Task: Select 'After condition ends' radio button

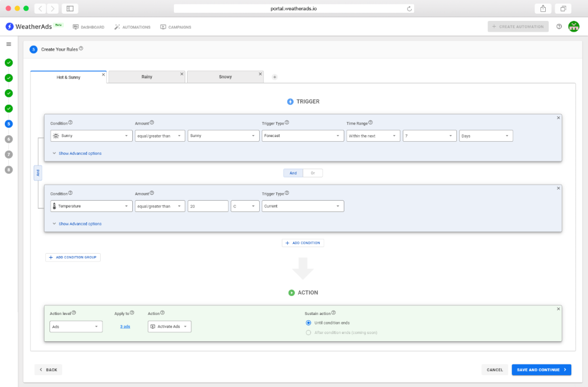Action: [x=308, y=332]
